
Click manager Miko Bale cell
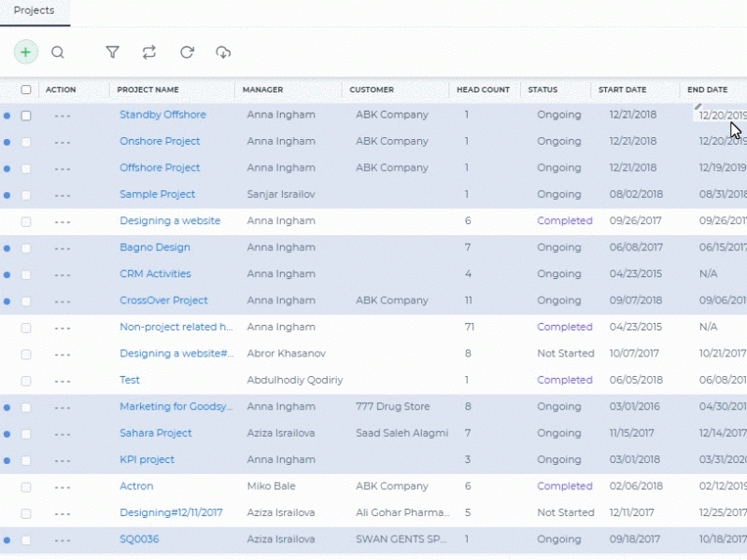click(x=271, y=486)
